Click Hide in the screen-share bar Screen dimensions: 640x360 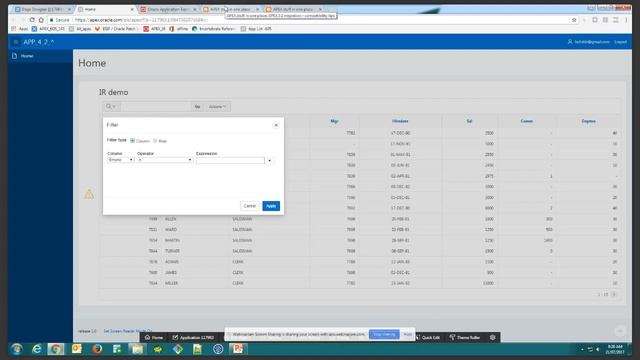(407, 334)
